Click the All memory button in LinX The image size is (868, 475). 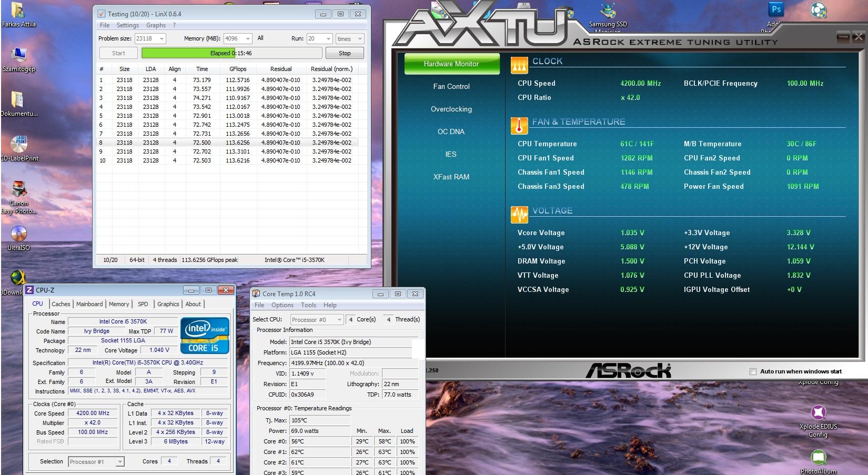click(260, 38)
